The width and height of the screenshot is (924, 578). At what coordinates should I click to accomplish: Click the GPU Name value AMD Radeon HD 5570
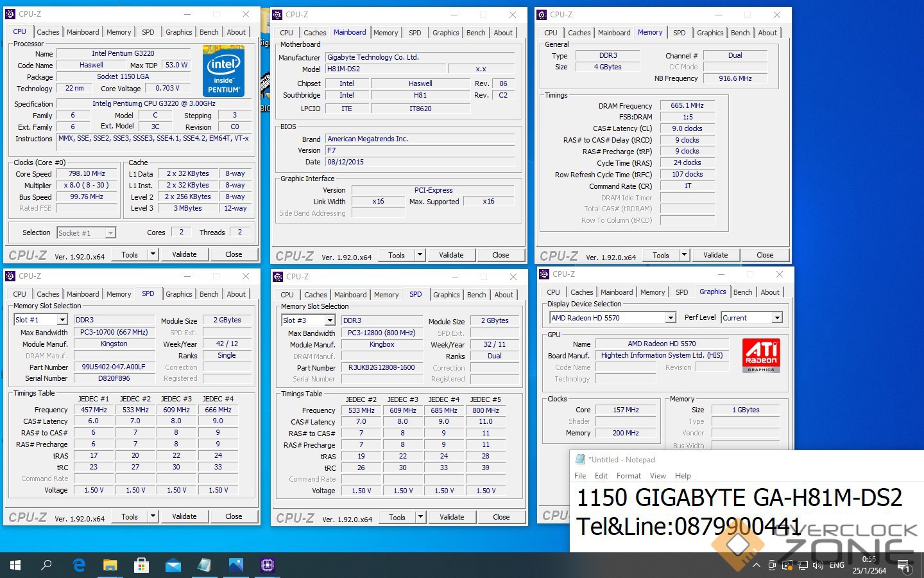tap(662, 344)
